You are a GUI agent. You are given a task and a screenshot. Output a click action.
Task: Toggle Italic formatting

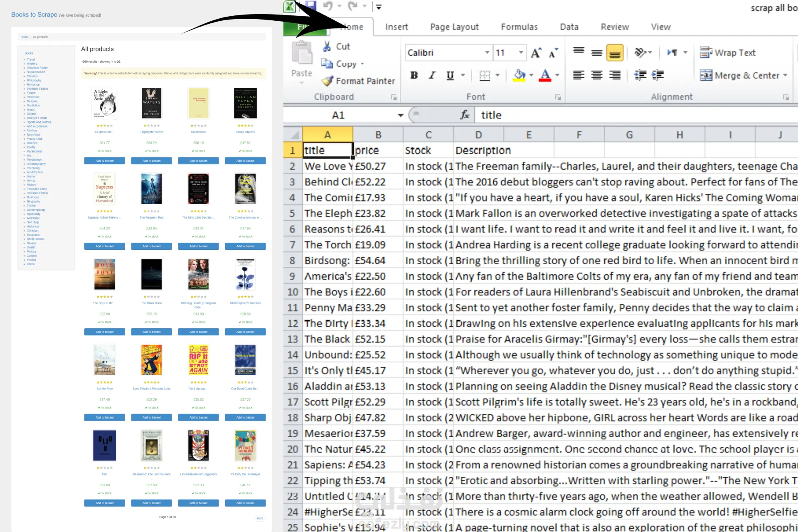(432, 75)
